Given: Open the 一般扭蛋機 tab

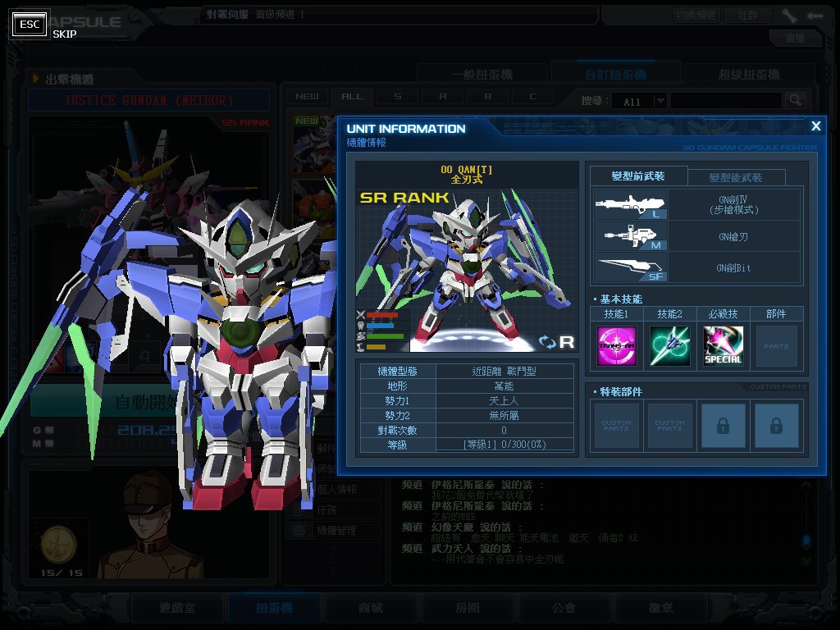Looking at the screenshot, I should coord(482,75).
